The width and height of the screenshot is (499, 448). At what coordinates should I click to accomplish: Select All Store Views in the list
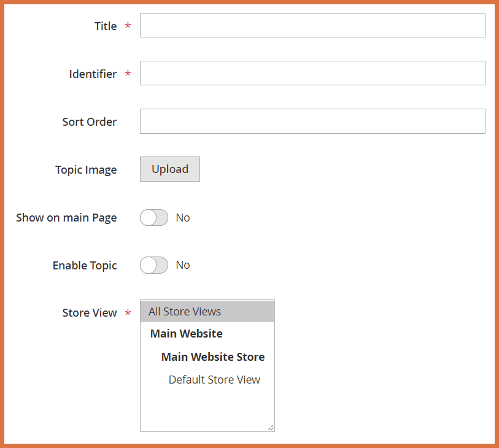click(207, 312)
